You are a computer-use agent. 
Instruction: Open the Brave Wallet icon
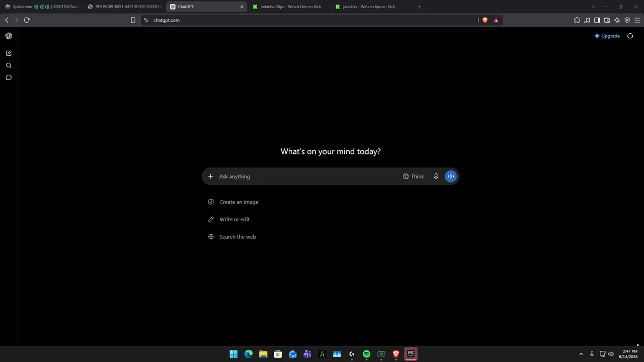(607, 20)
